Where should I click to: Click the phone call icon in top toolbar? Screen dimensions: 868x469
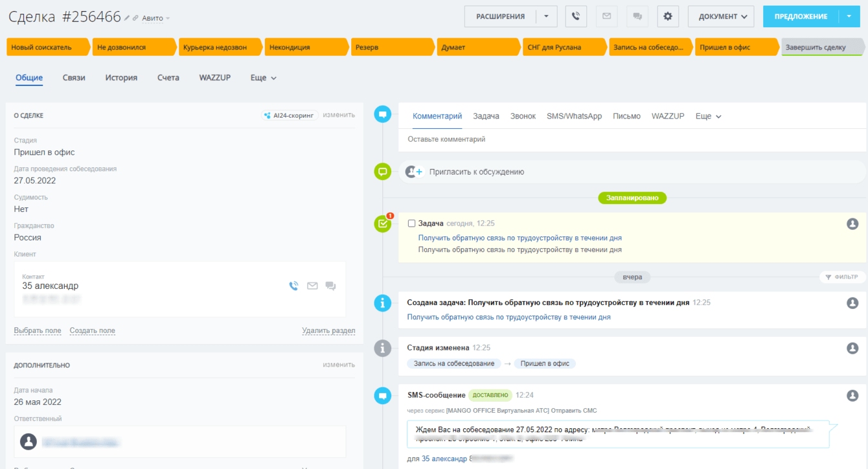(576, 17)
